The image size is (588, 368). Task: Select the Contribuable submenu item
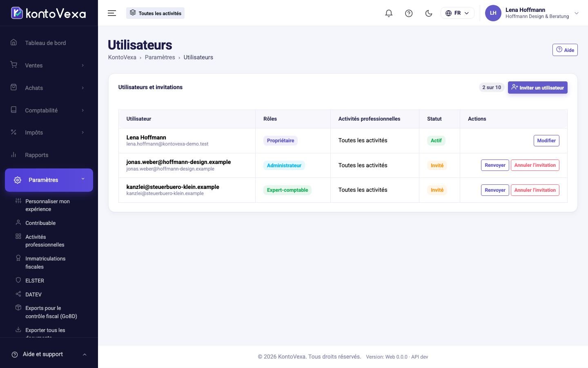click(40, 223)
